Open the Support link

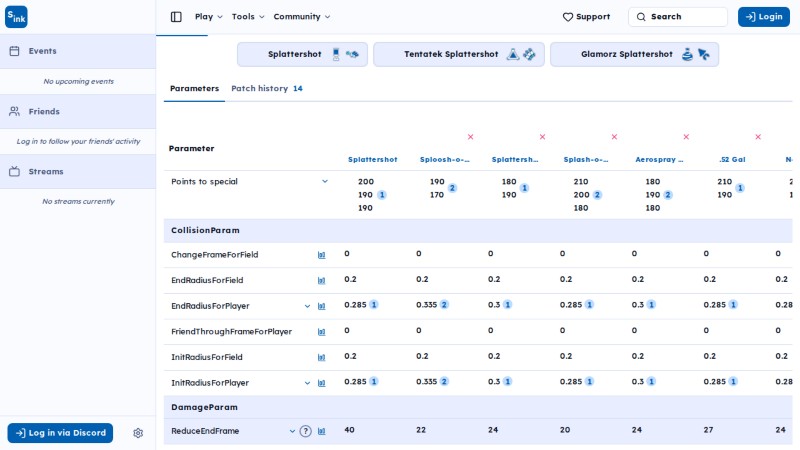pyautogui.click(x=586, y=17)
